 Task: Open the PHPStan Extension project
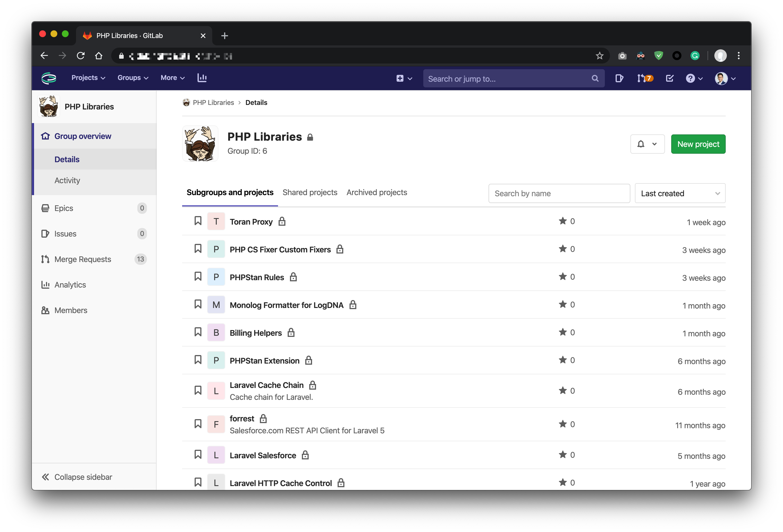click(x=264, y=361)
